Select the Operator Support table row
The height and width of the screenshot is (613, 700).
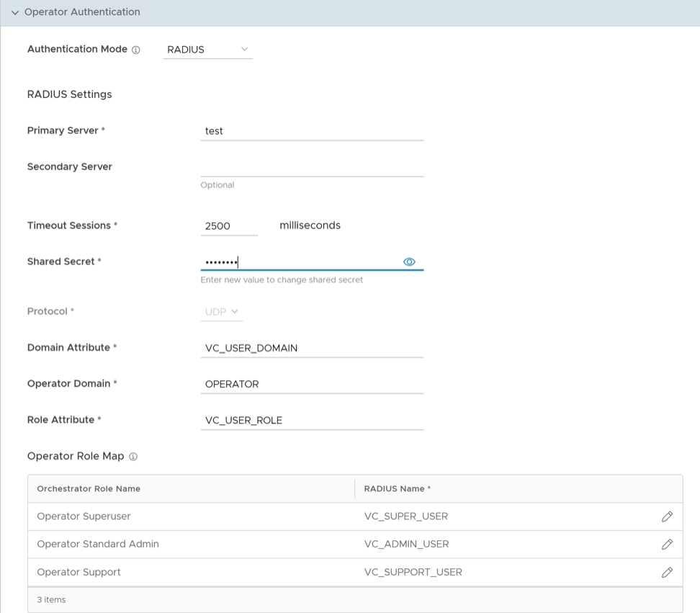[x=79, y=572]
